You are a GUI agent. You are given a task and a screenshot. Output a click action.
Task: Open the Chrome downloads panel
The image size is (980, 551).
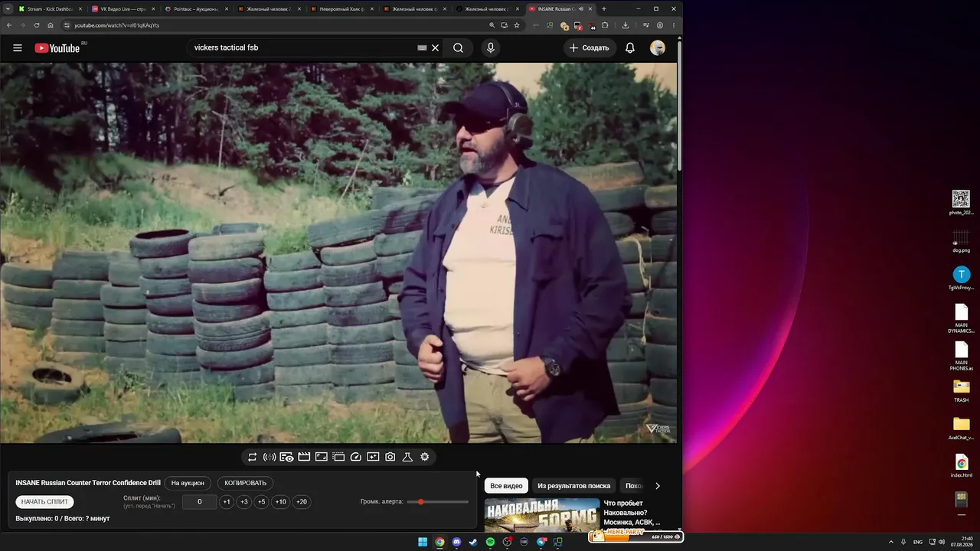click(626, 25)
